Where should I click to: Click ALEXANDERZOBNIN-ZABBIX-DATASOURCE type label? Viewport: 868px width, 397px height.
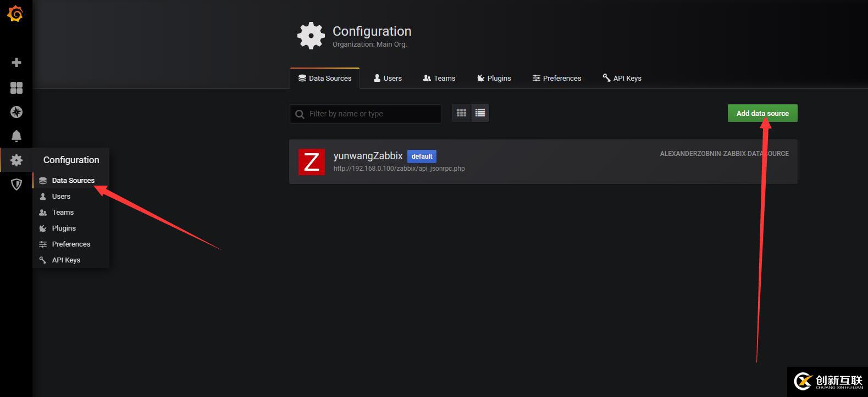tap(725, 154)
